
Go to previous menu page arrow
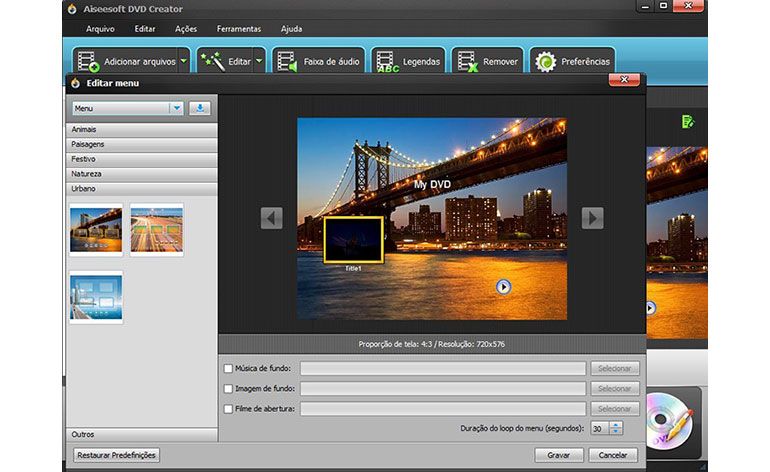271,218
